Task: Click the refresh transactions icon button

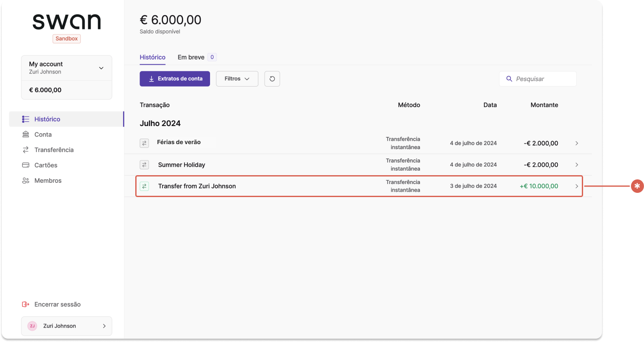Action: pyautogui.click(x=272, y=79)
